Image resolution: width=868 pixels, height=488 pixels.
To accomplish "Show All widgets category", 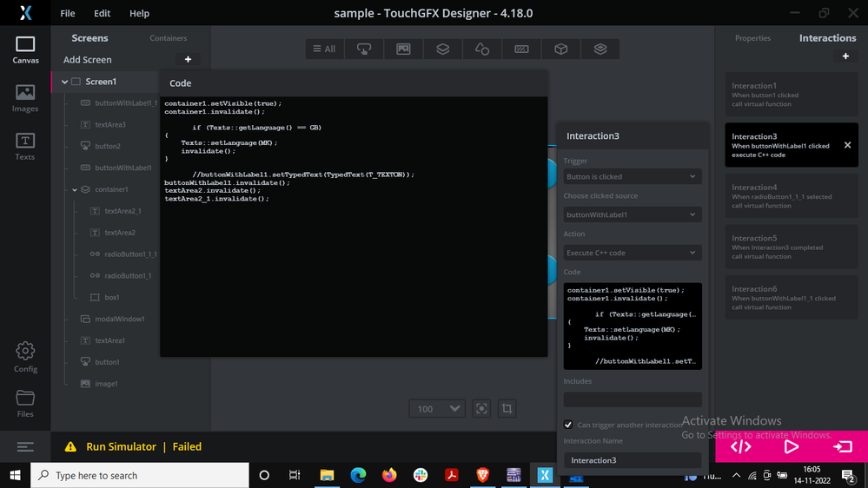I will click(x=324, y=49).
